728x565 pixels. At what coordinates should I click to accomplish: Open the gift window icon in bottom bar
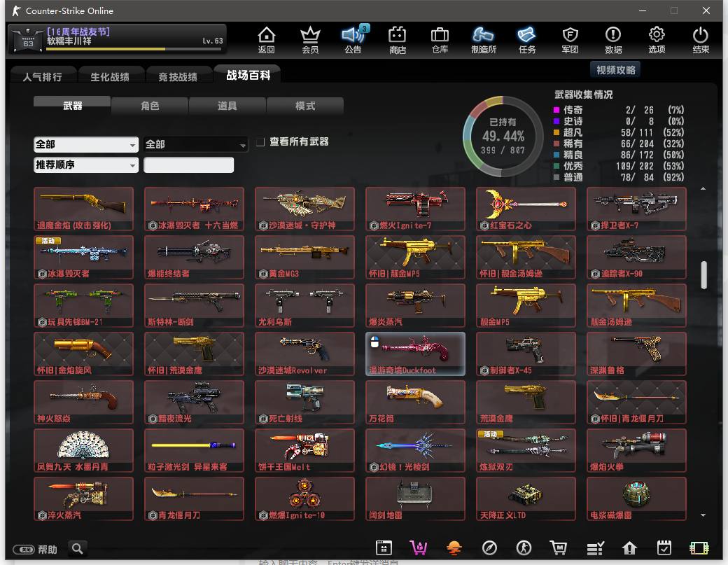(384, 548)
